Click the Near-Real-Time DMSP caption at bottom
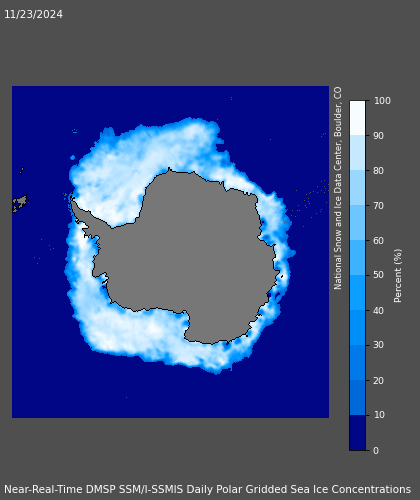This screenshot has width=420, height=500. (x=207, y=489)
